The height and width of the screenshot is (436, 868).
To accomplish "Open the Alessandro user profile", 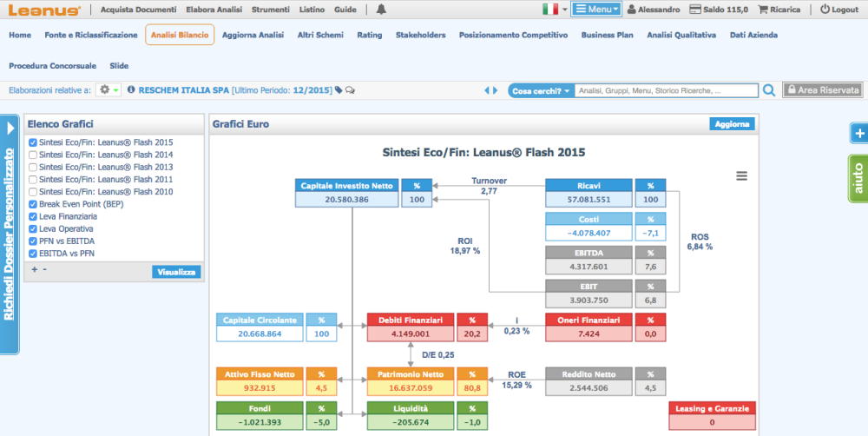I will pyautogui.click(x=654, y=10).
